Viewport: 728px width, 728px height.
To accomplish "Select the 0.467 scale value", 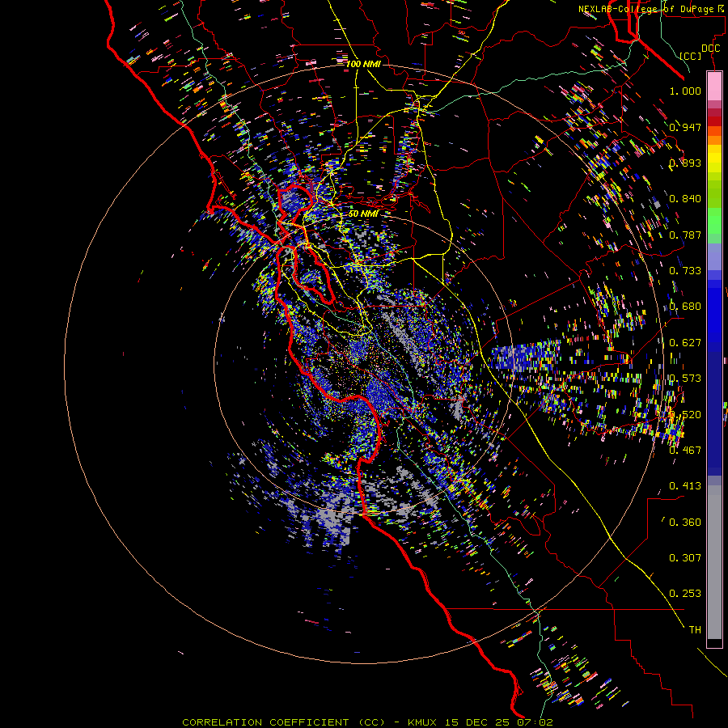I will (685, 450).
